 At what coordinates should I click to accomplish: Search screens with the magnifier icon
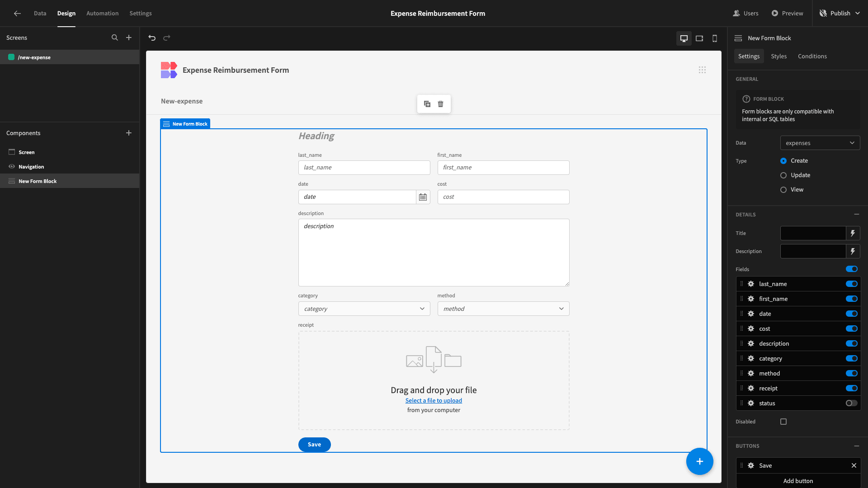tap(115, 38)
